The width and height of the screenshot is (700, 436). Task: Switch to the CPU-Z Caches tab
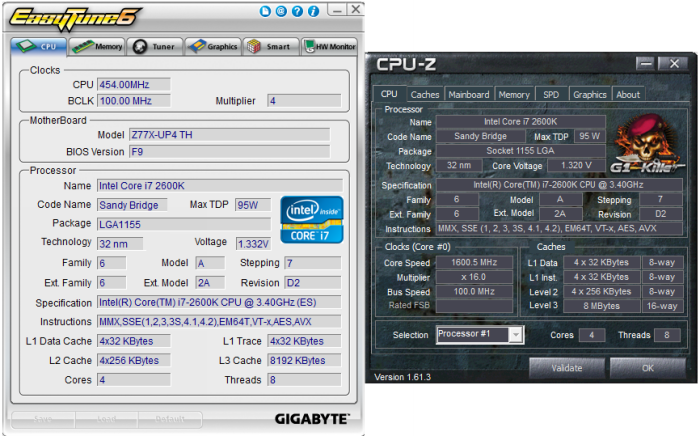425,95
